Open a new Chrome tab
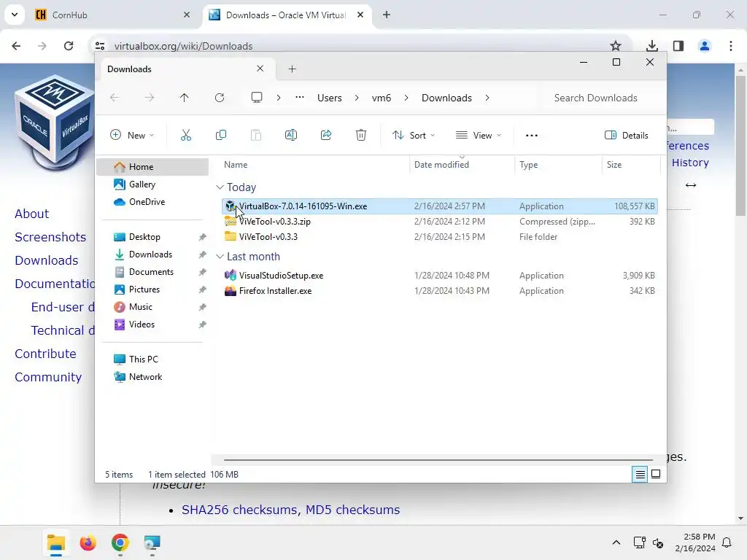Viewport: 747px width, 560px height. [x=387, y=15]
